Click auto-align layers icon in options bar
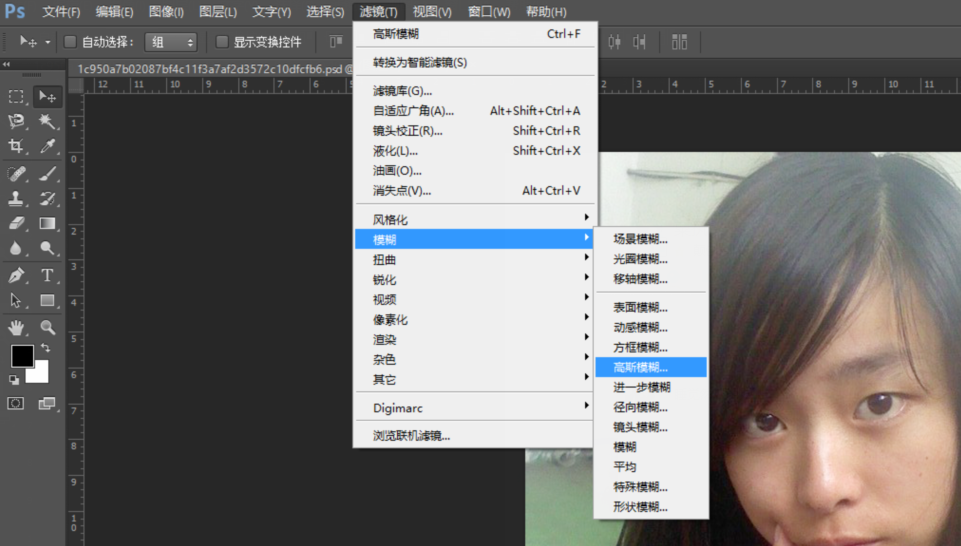Image resolution: width=961 pixels, height=546 pixels. (x=679, y=42)
